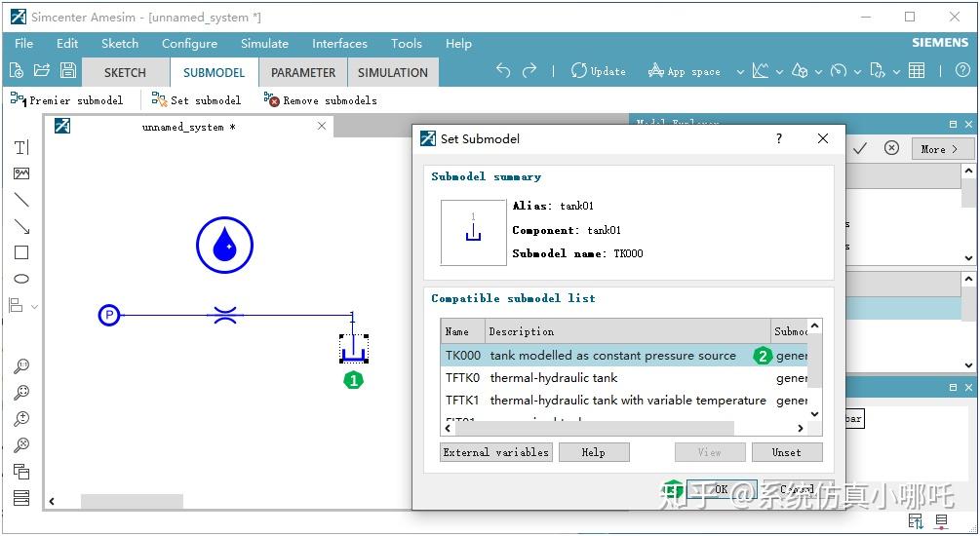Select the TFTK1 variable temperature tank row
Viewport: 980px width, 536px height.
[624, 401]
